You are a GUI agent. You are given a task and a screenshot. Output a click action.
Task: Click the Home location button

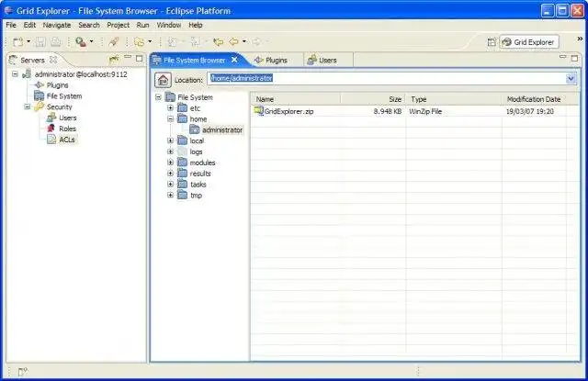coord(163,80)
